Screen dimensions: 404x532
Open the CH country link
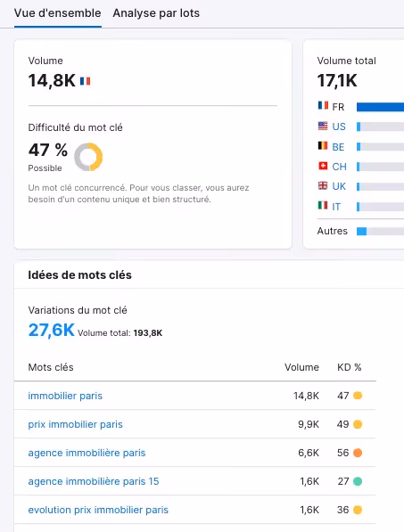point(339,167)
